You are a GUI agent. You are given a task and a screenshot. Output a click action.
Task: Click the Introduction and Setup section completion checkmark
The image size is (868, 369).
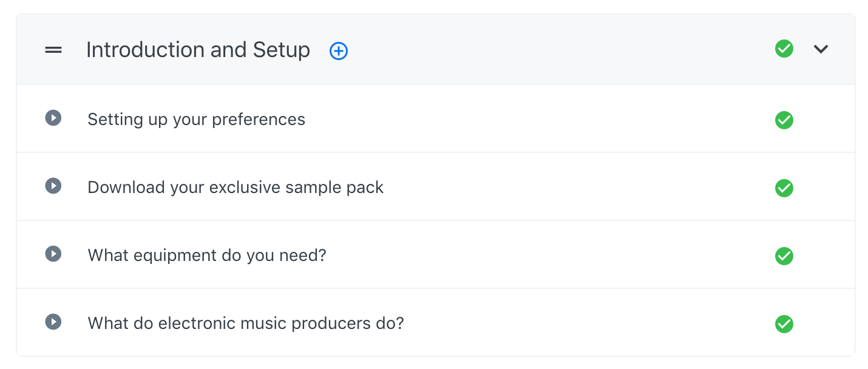[x=784, y=49]
